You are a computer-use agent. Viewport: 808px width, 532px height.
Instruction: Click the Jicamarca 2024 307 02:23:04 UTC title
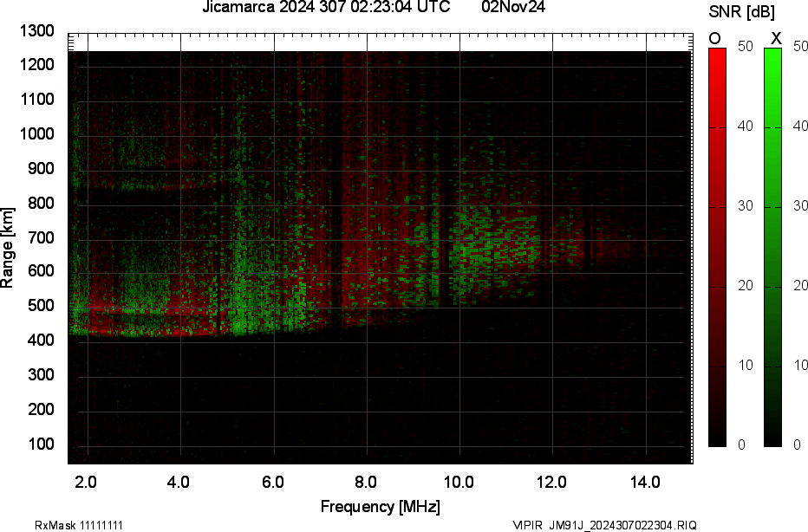coord(326,7)
